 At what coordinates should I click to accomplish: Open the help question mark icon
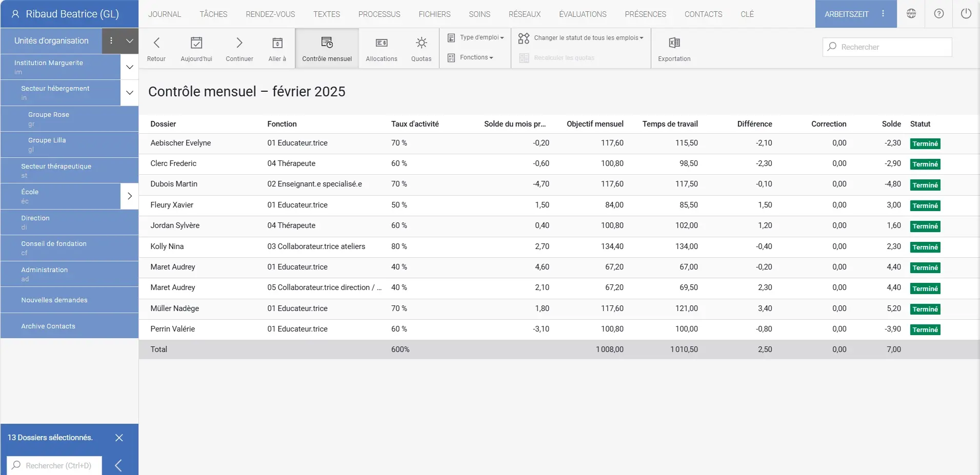(x=938, y=14)
